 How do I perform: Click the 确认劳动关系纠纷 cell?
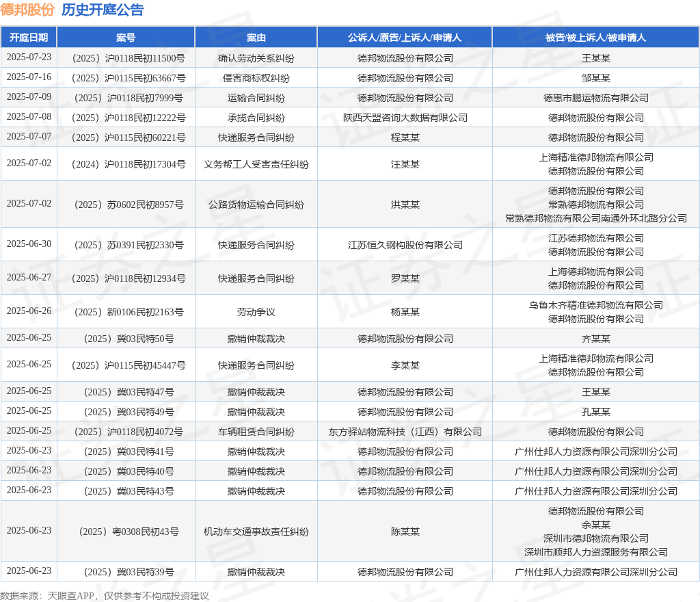[256, 59]
